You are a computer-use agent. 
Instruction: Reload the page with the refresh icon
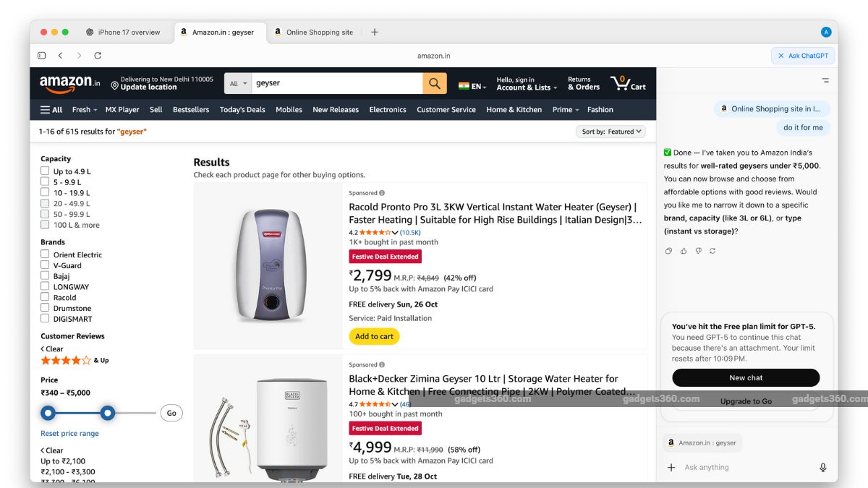tap(98, 56)
